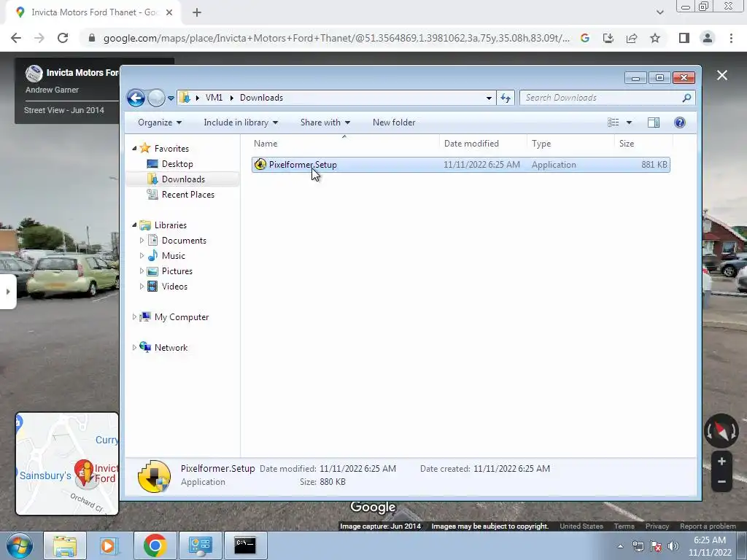The height and width of the screenshot is (560, 747).
Task: Expand the Pictures library
Action: [142, 271]
